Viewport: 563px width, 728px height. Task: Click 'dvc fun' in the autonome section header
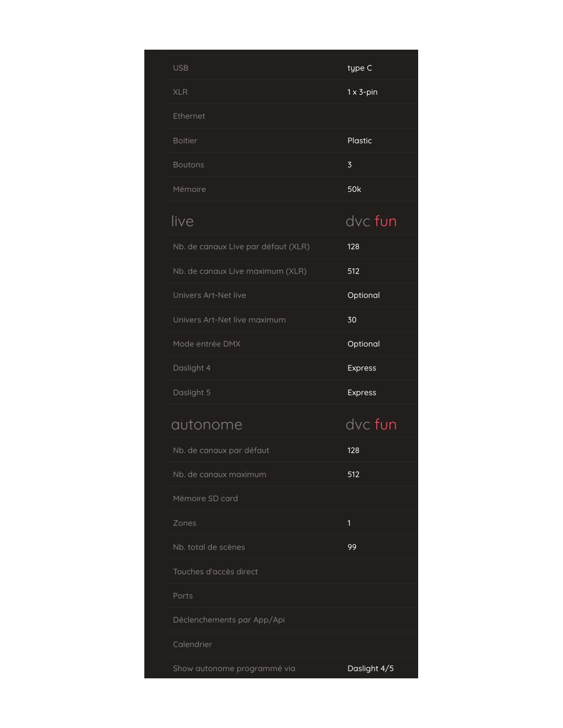click(x=371, y=424)
